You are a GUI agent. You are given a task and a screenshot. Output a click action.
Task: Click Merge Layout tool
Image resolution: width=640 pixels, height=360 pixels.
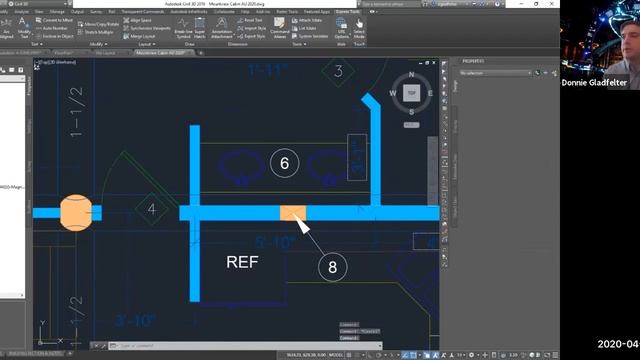(139, 36)
